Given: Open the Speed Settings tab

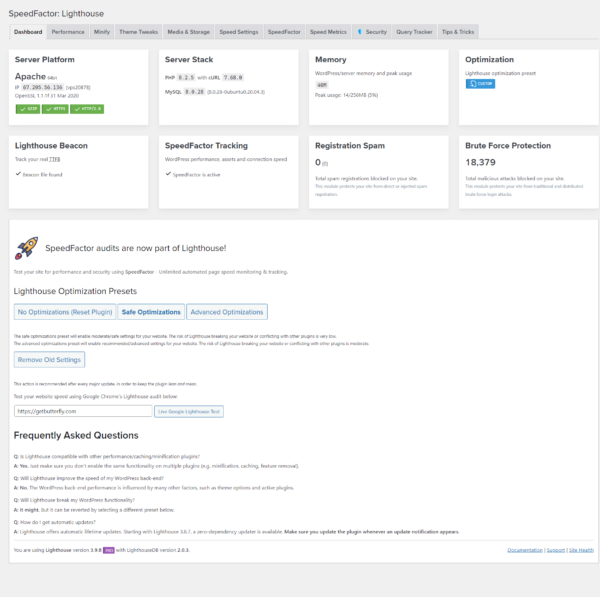Looking at the screenshot, I should tap(239, 32).
